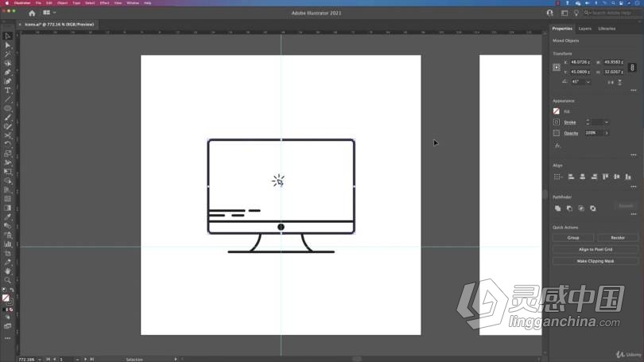The height and width of the screenshot is (362, 644).
Task: Select the Type tool
Action: (8, 91)
